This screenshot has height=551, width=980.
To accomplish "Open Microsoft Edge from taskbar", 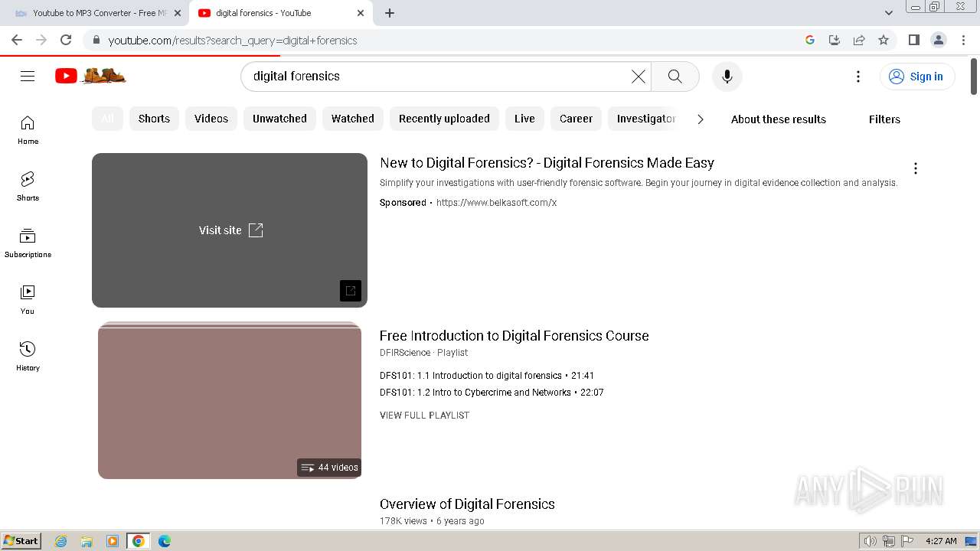I will (x=165, y=541).
